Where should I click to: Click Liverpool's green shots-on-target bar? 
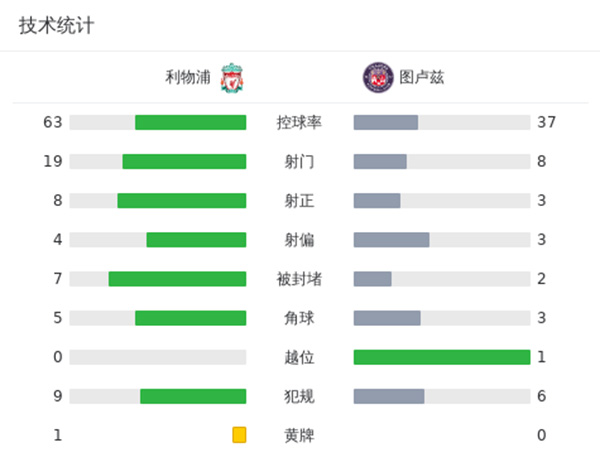click(x=181, y=200)
